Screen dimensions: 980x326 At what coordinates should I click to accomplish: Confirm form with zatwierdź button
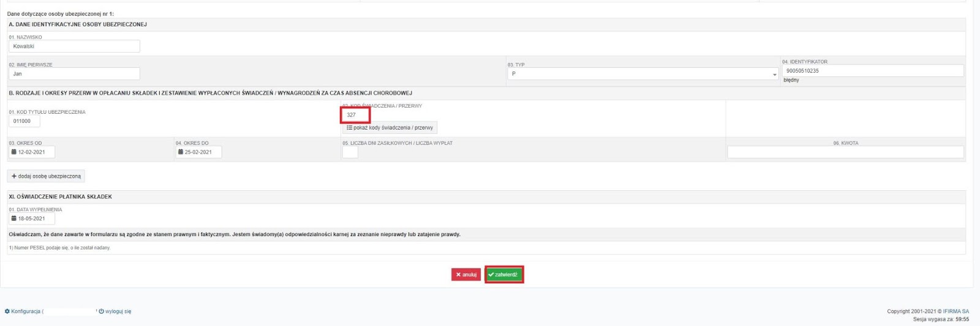pos(503,275)
